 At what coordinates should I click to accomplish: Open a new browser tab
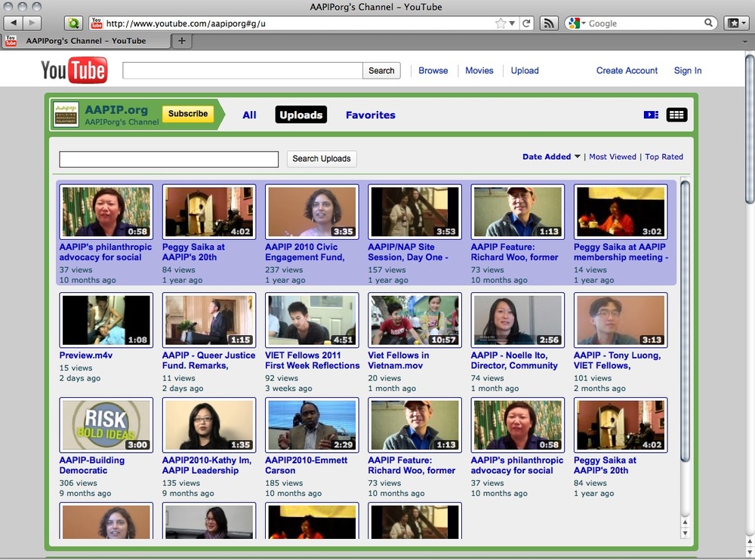(x=181, y=41)
